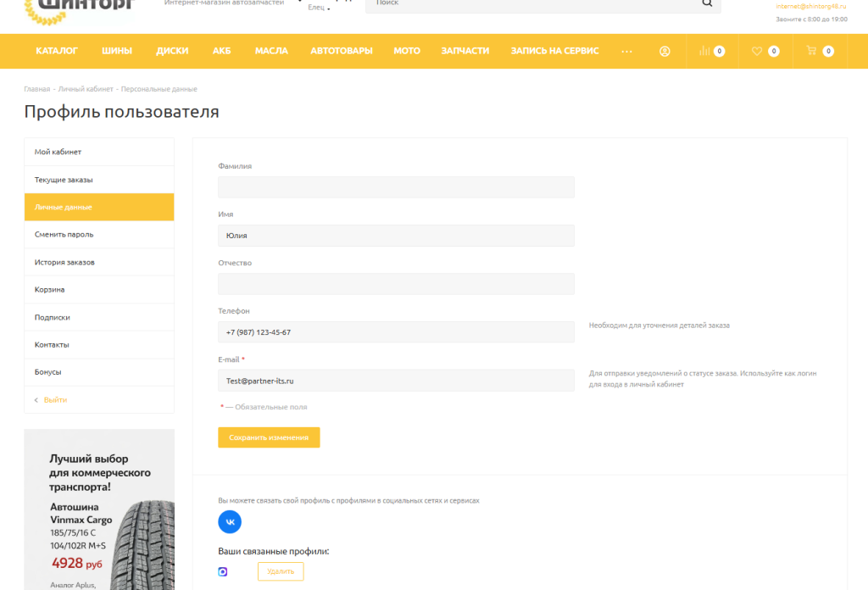The height and width of the screenshot is (590, 868).
Task: Focus the Фамилия input field
Action: (x=396, y=187)
